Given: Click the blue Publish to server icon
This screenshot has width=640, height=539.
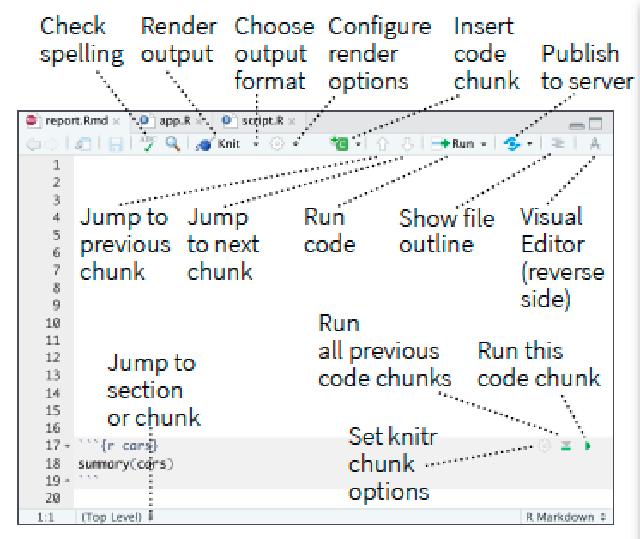Looking at the screenshot, I should (x=512, y=144).
